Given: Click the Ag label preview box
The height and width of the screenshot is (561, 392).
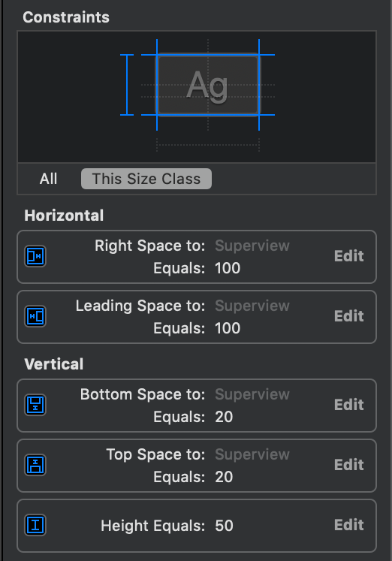Looking at the screenshot, I should (208, 85).
